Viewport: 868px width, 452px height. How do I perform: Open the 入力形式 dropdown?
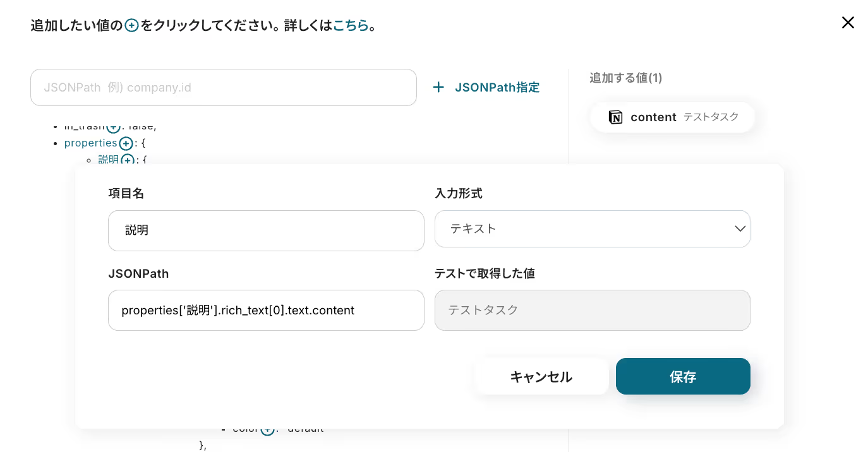592,229
